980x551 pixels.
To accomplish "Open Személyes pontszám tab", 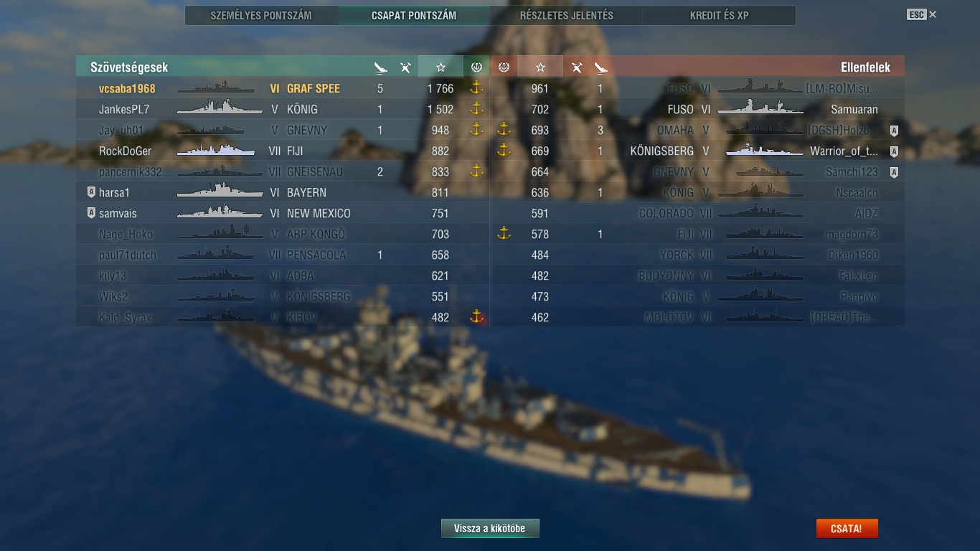I will (x=261, y=15).
